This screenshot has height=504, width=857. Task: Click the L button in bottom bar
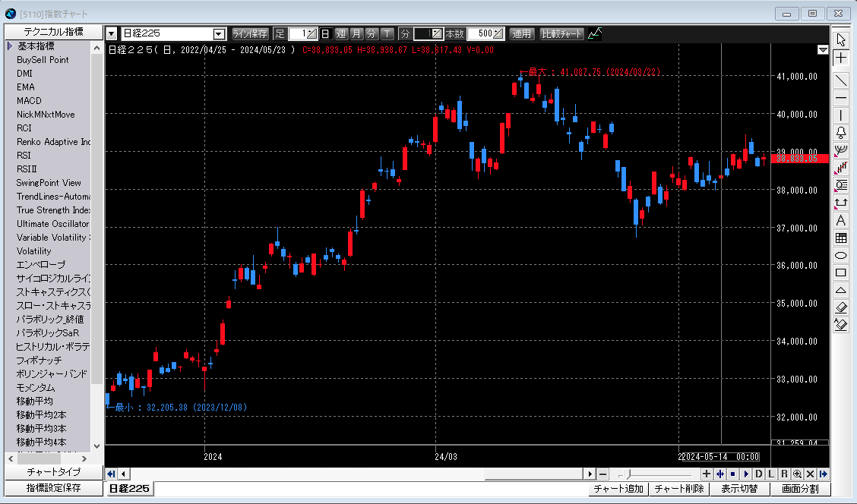tap(772, 474)
